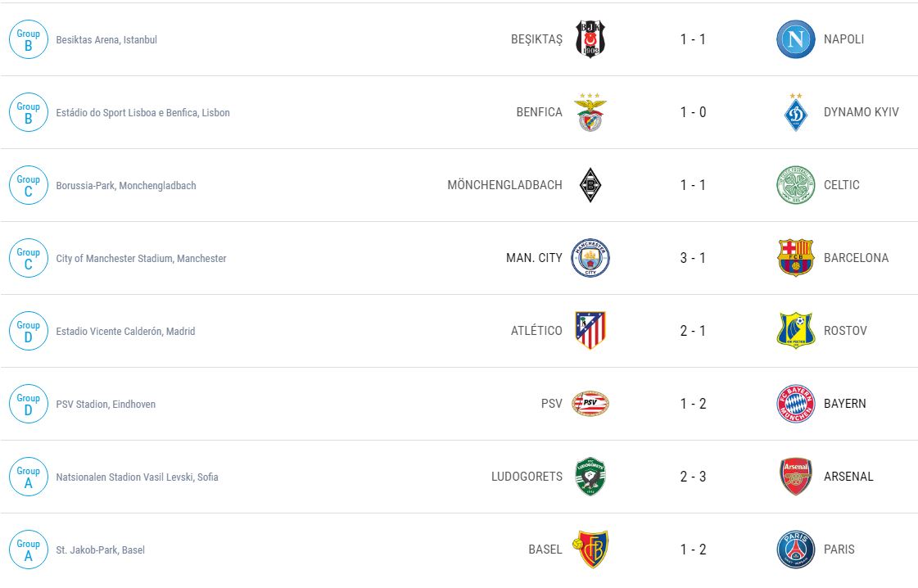Click the Manchester City badge

(x=590, y=258)
